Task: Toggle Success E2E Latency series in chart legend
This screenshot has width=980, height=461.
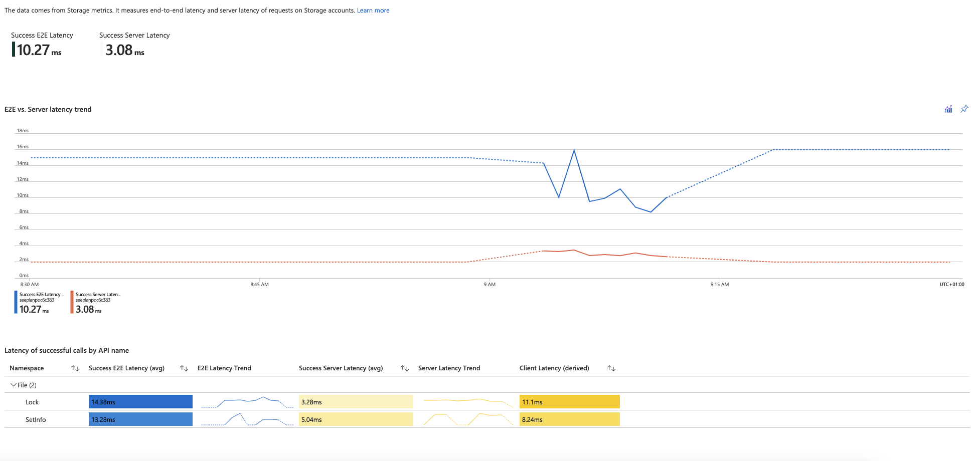Action: [x=41, y=302]
